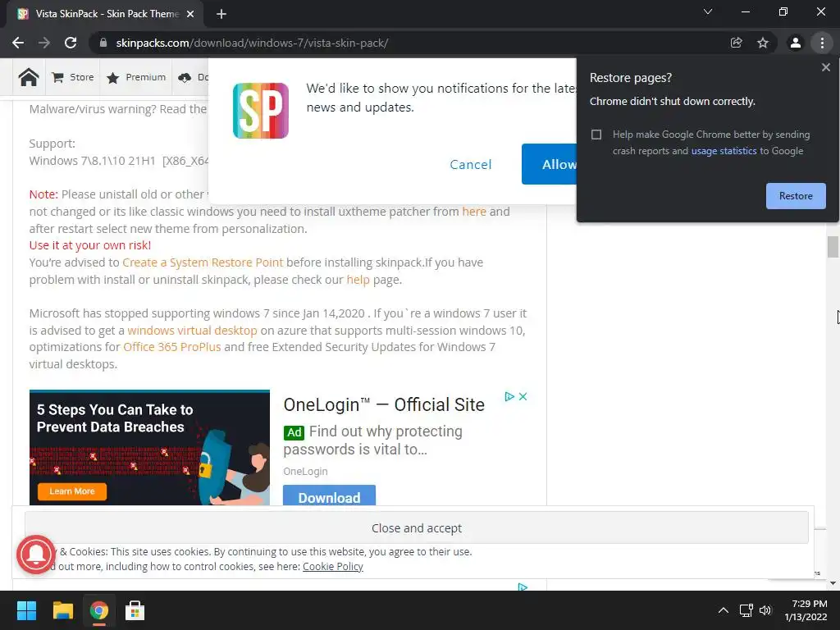Click the red notification bell icon
Viewport: 840px width, 630px height.
pyautogui.click(x=36, y=555)
